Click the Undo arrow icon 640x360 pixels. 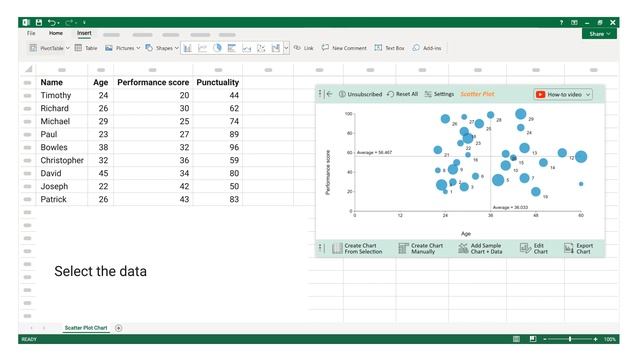52,22
